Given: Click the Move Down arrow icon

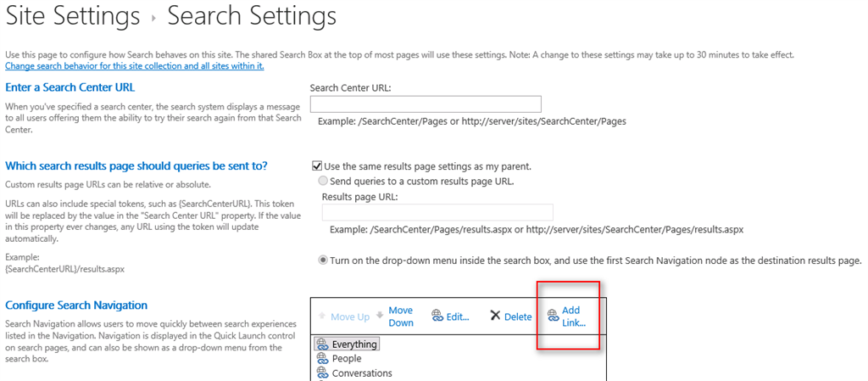Looking at the screenshot, I should coord(380,316).
